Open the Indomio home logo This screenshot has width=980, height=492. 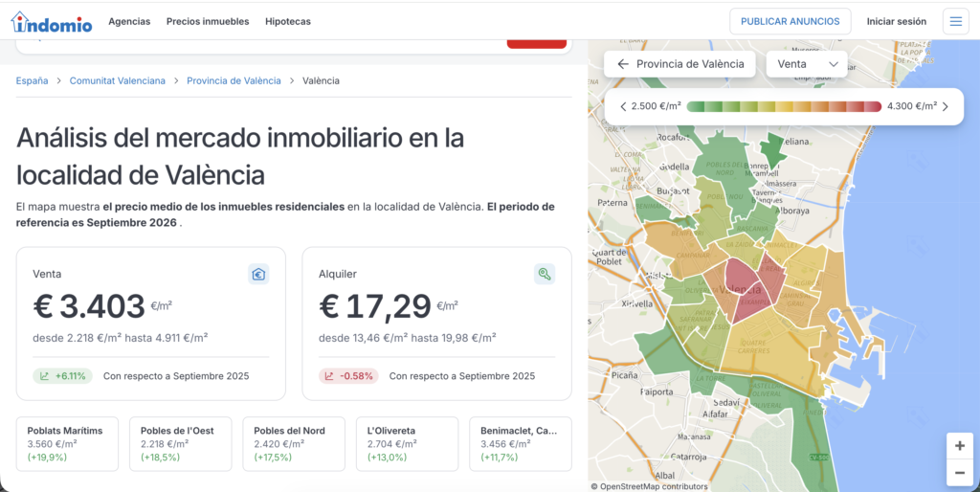tap(52, 22)
